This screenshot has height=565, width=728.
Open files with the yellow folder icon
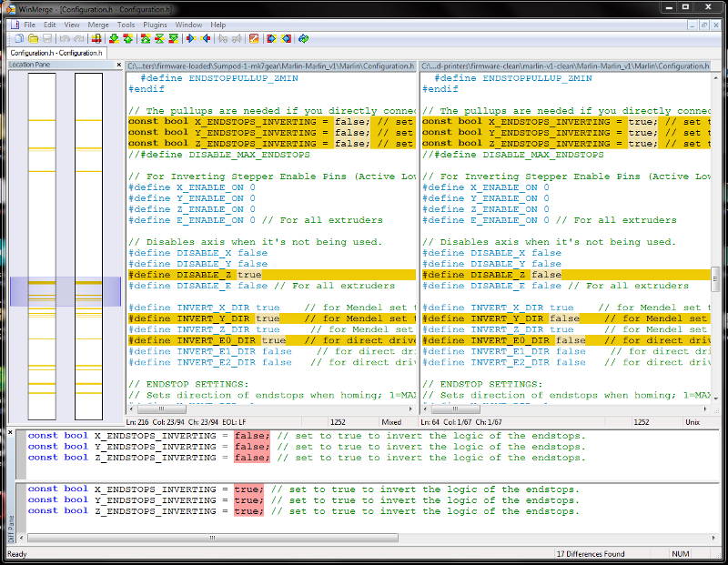pyautogui.click(x=33, y=38)
